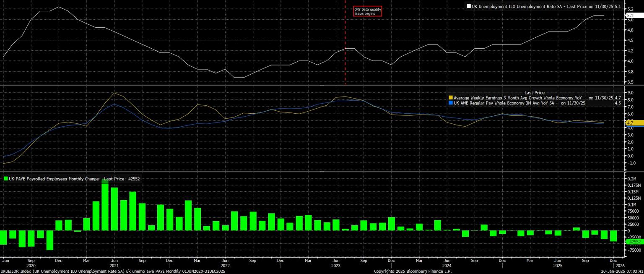Viewport: 644px width, 274px height.
Task: Click the green UK PAYE legend swatch
Action: coord(5,179)
